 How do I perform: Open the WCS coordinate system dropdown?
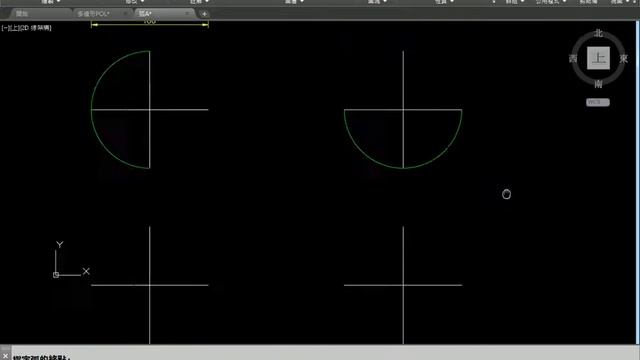(x=598, y=102)
